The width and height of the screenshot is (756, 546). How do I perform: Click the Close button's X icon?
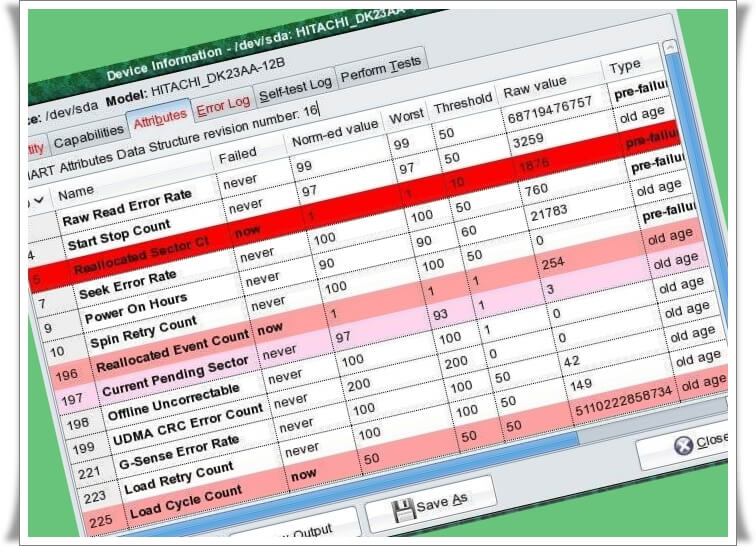click(683, 445)
